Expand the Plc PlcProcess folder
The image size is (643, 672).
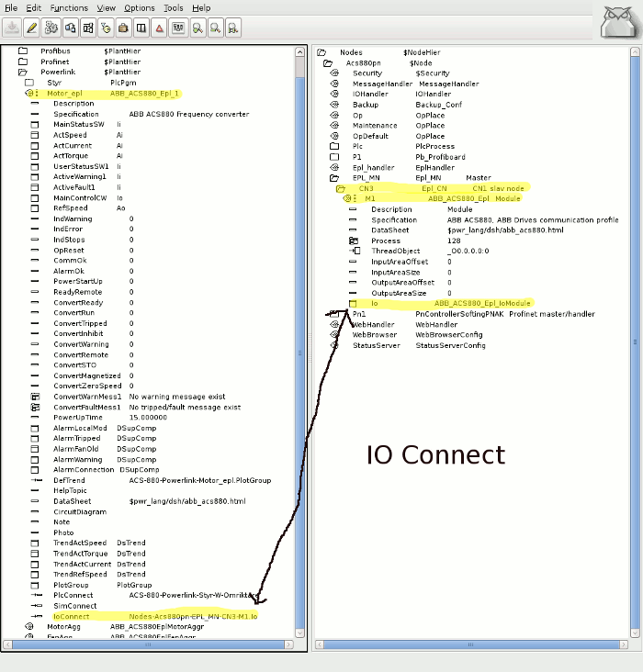tap(334, 146)
